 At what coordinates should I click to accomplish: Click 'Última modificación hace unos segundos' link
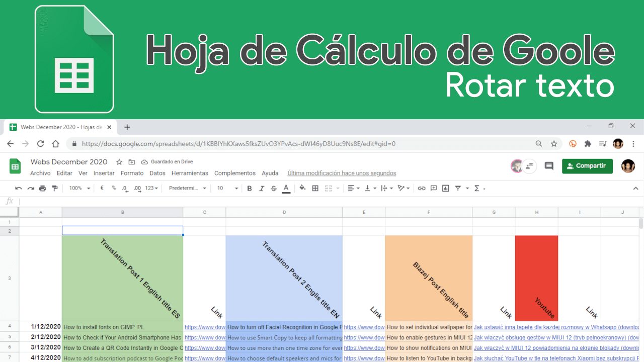pyautogui.click(x=342, y=173)
